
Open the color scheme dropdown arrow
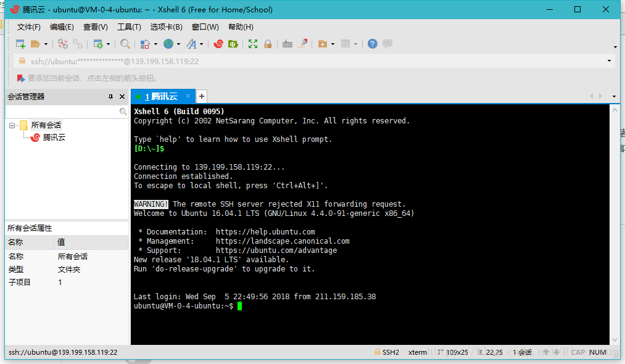point(155,44)
